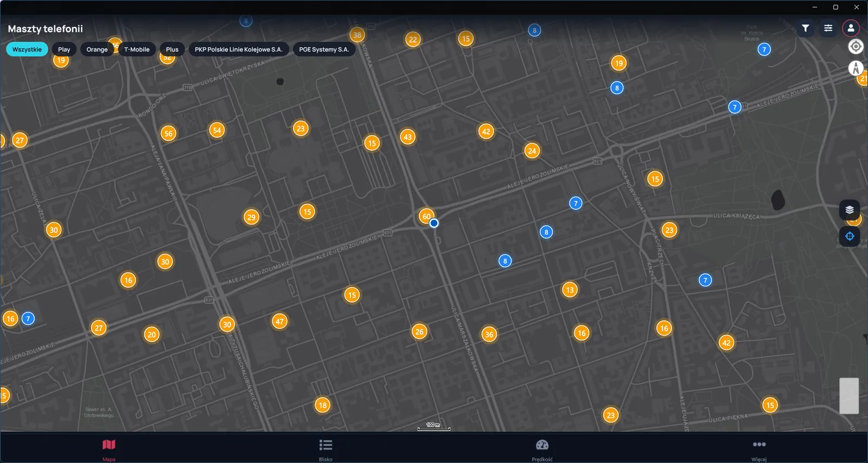Click the orange cluster marker 22
The width and height of the screenshot is (868, 463).
(x=413, y=40)
